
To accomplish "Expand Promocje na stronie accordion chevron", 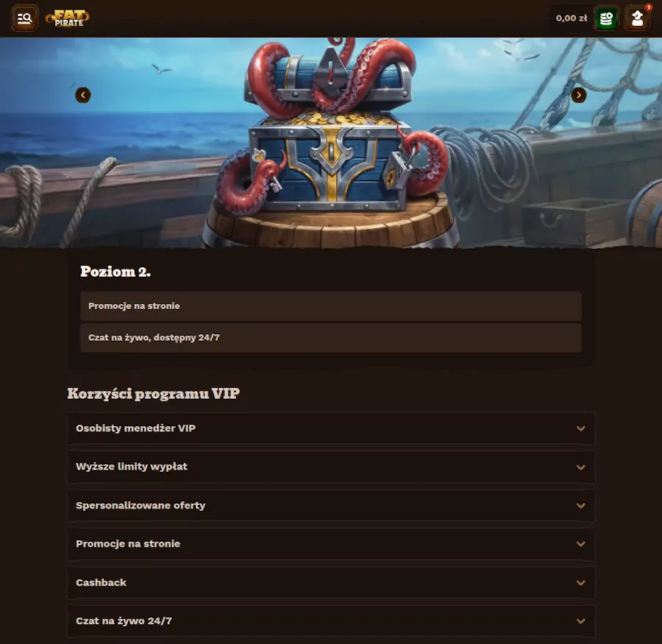I will click(581, 544).
